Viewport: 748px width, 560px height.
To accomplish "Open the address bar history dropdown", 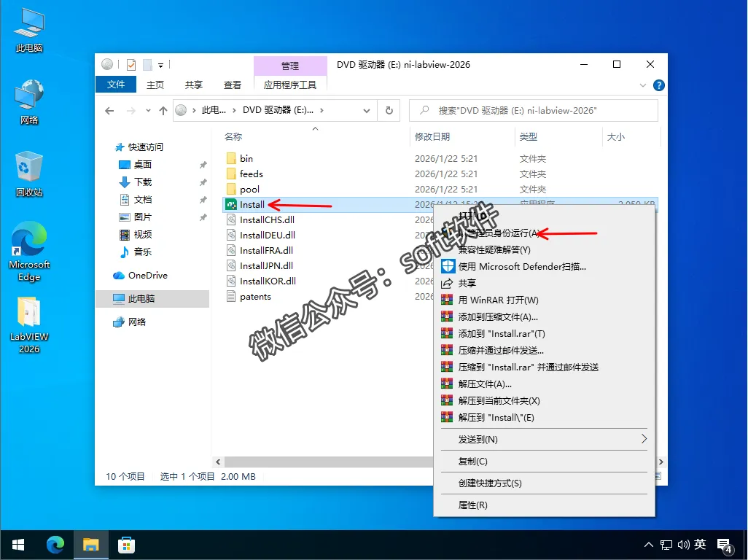I will tap(367, 111).
